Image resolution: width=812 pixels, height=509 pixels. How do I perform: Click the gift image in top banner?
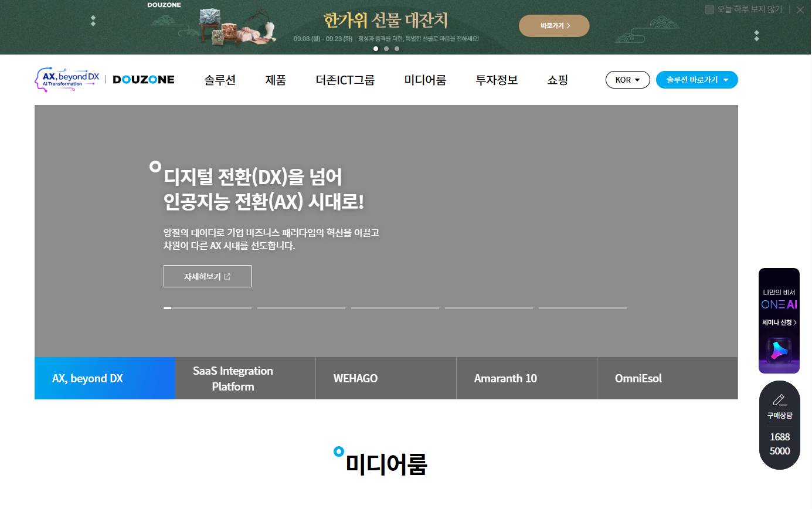[x=237, y=26]
